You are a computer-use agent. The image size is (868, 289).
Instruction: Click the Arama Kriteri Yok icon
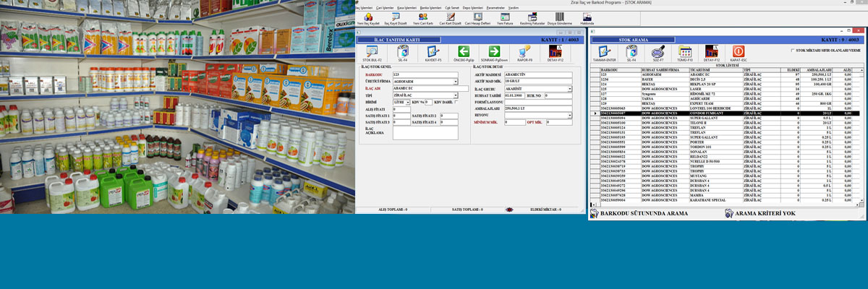coord(729,214)
